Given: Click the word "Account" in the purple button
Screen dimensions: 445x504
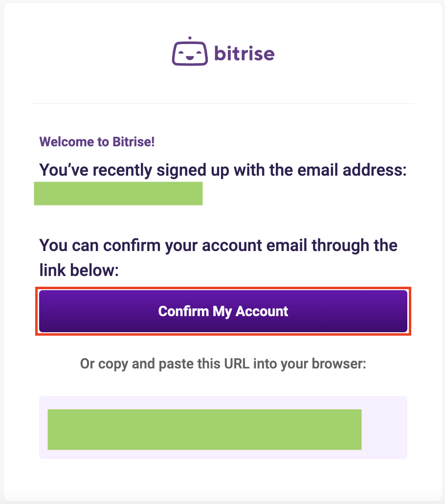Looking at the screenshot, I should pos(262,311).
